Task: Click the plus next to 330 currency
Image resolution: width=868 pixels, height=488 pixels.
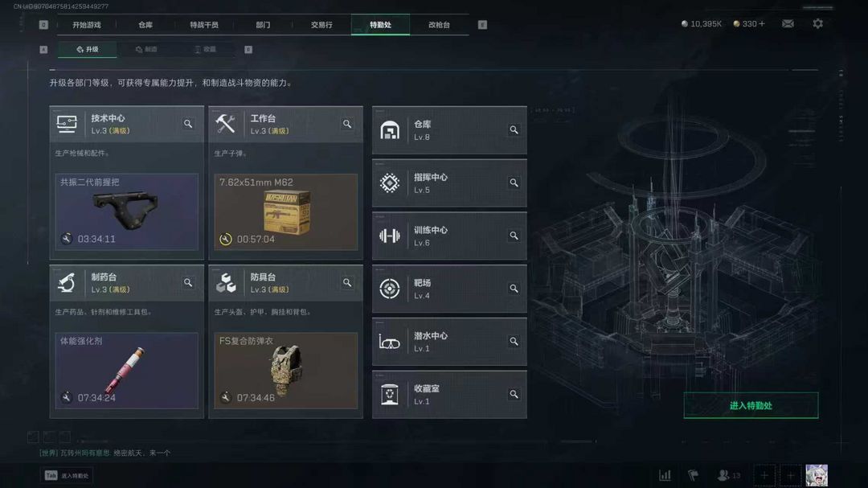Action: (x=762, y=24)
